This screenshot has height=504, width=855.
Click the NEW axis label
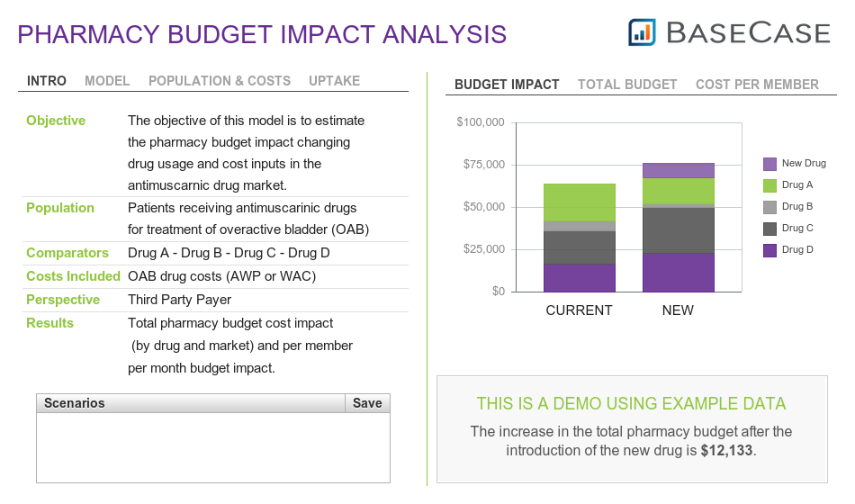click(x=678, y=310)
